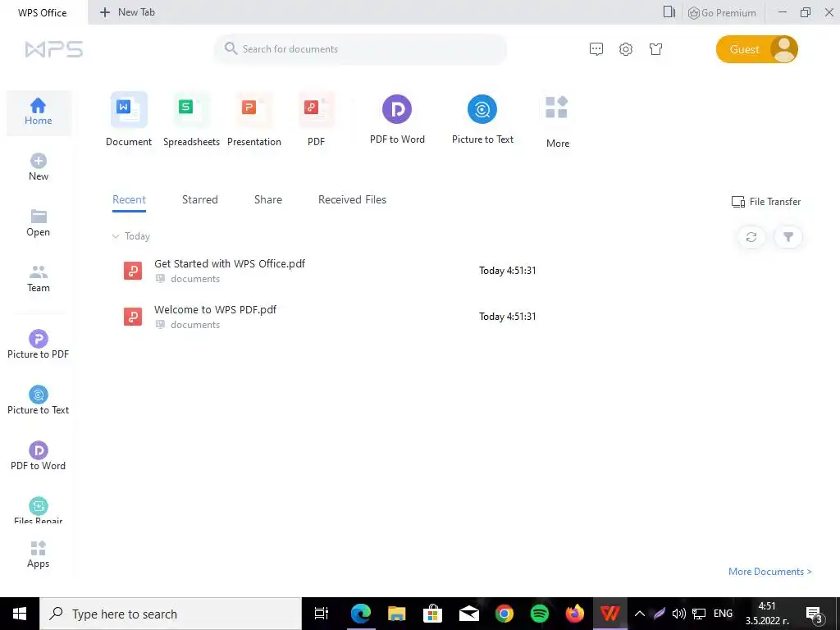Image resolution: width=840 pixels, height=630 pixels.
Task: Go to the Team section
Action: [x=38, y=279]
